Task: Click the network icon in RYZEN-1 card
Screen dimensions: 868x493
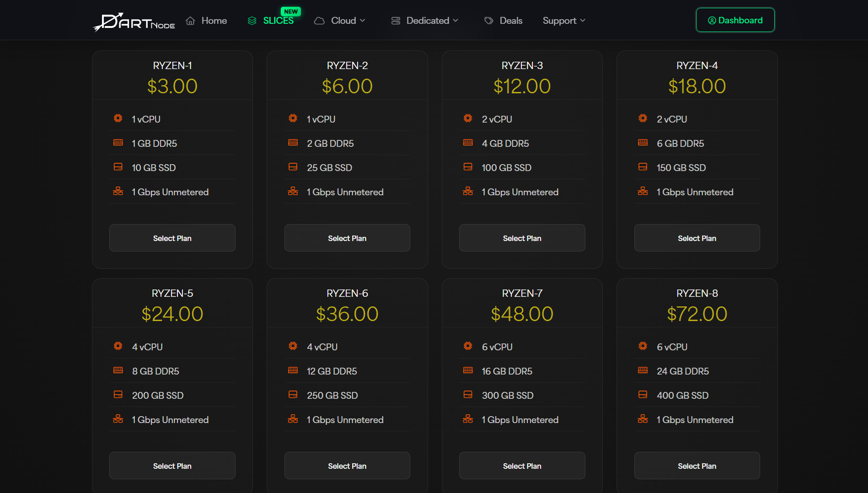Action: point(118,191)
